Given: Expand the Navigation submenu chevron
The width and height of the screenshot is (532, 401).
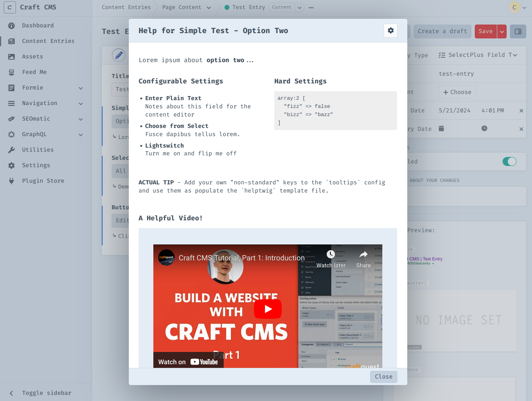Looking at the screenshot, I should coord(81,103).
